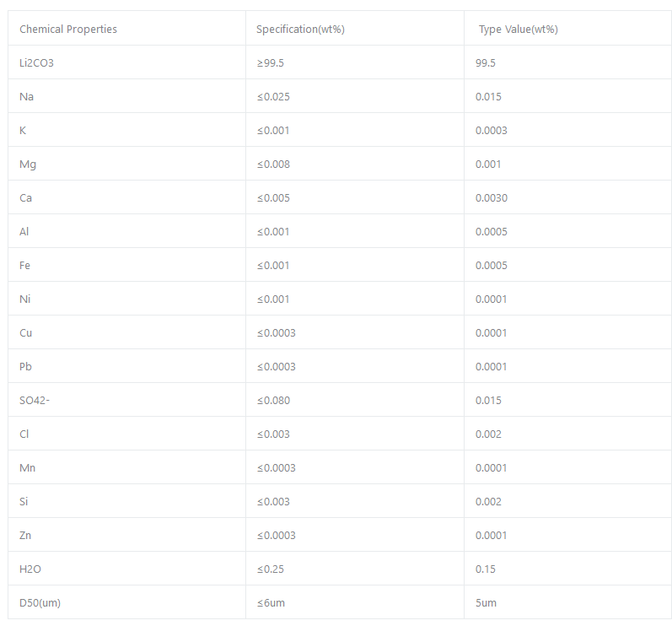The width and height of the screenshot is (672, 642).
Task: Click the ≤0.025 specification for Na
Action: (273, 97)
